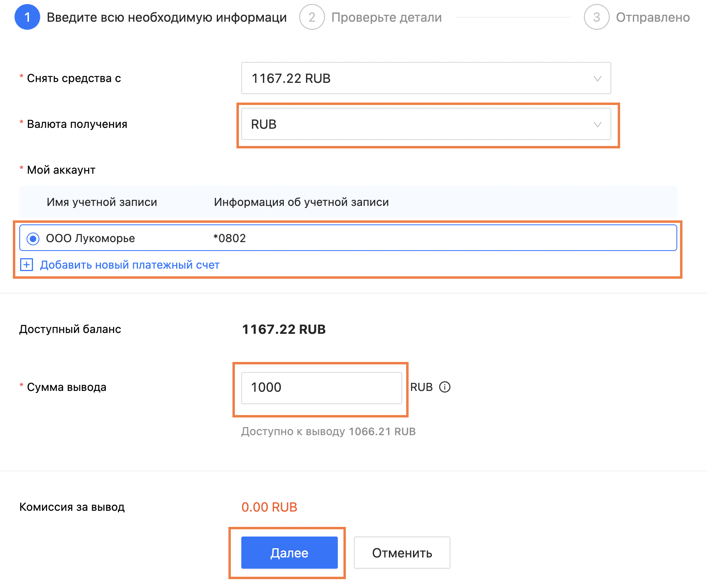Click the commission value 0.00 RUB
707x588 pixels.
[x=269, y=507]
